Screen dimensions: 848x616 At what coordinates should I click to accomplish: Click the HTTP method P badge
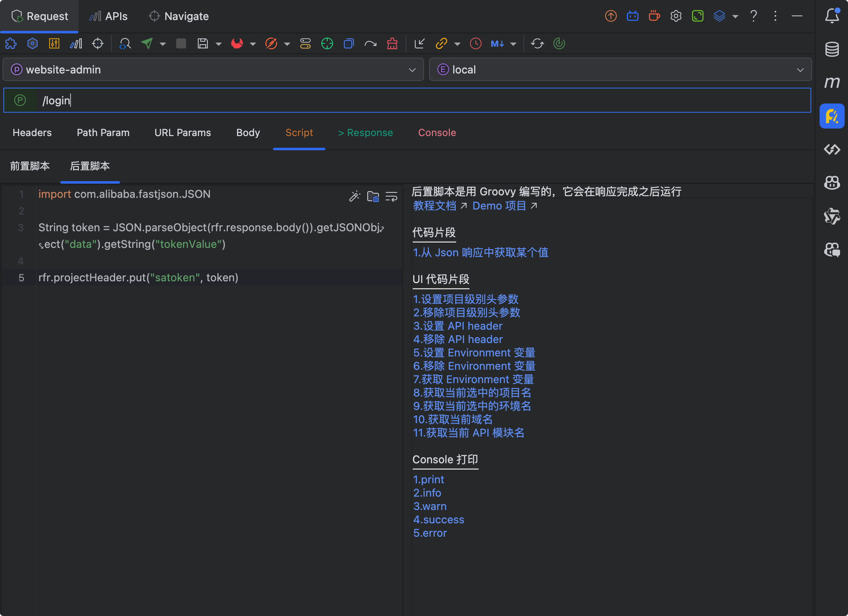(x=20, y=100)
